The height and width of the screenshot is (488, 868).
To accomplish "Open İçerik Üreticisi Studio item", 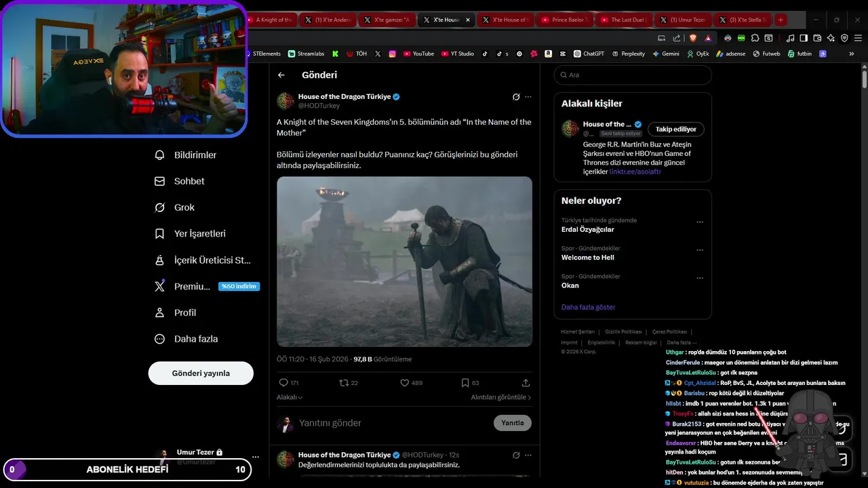I will 203,260.
